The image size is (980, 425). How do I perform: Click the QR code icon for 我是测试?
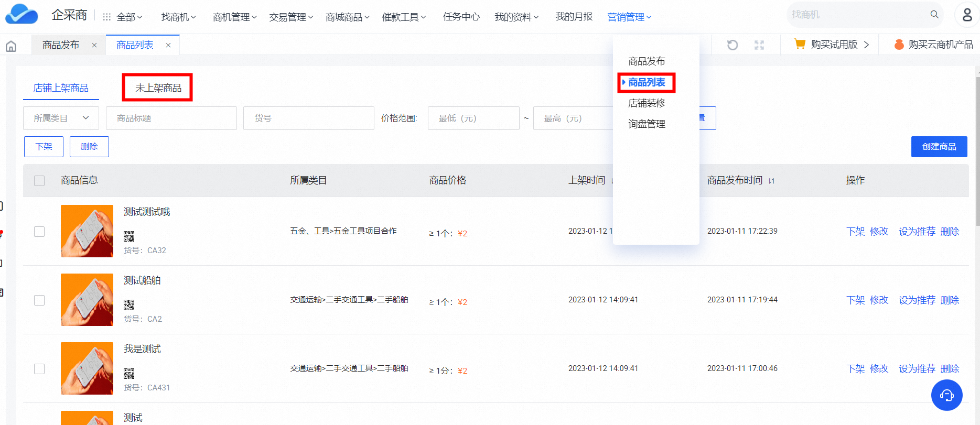[129, 374]
